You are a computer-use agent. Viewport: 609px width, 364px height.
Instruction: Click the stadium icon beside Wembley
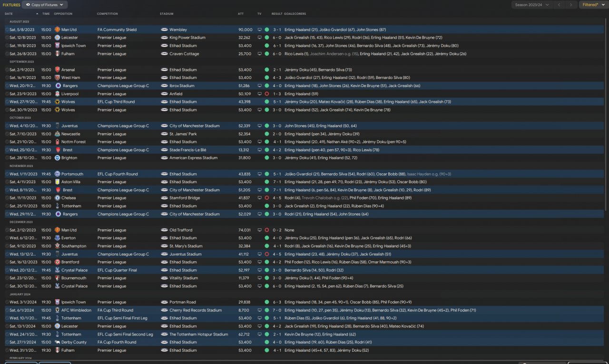coord(164,30)
